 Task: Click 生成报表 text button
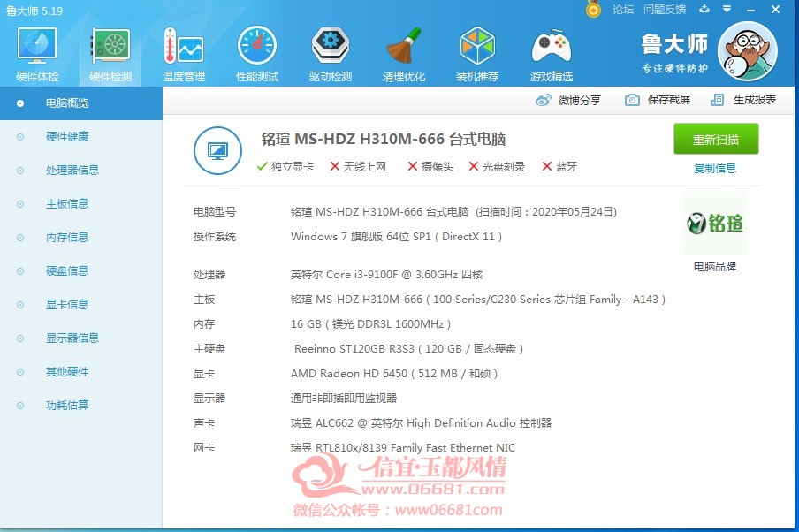(x=755, y=100)
